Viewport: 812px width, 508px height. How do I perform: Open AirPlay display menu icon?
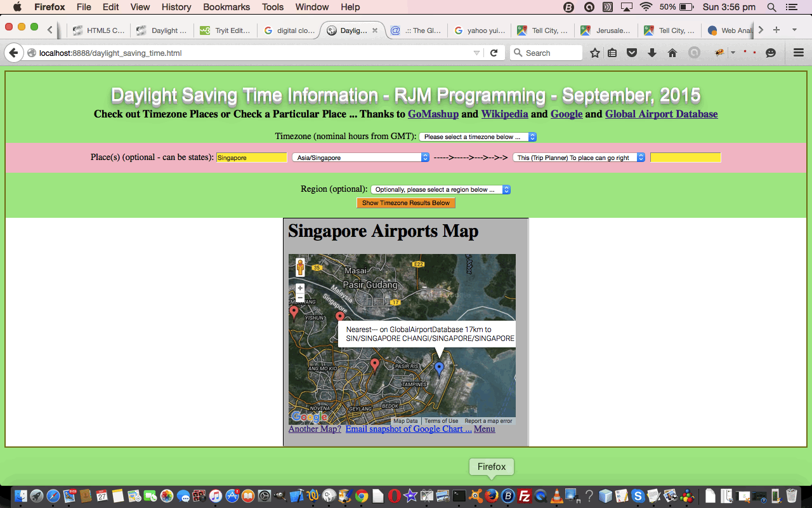(627, 7)
